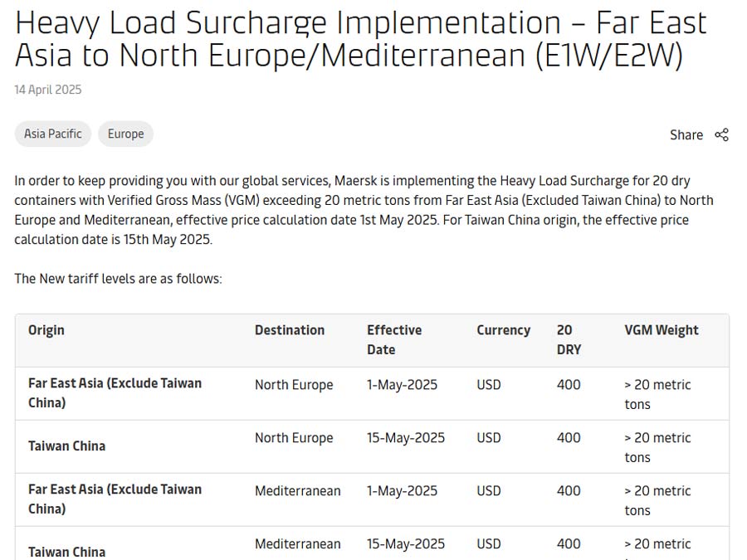This screenshot has height=560, width=747.
Task: Click the 20 DRY column header
Action: tap(569, 339)
